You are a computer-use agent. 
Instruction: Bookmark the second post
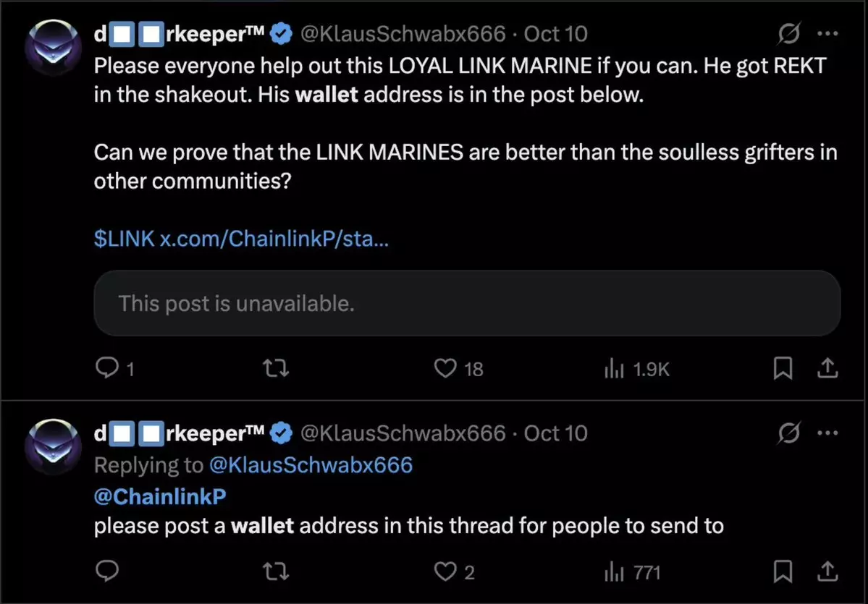(782, 572)
